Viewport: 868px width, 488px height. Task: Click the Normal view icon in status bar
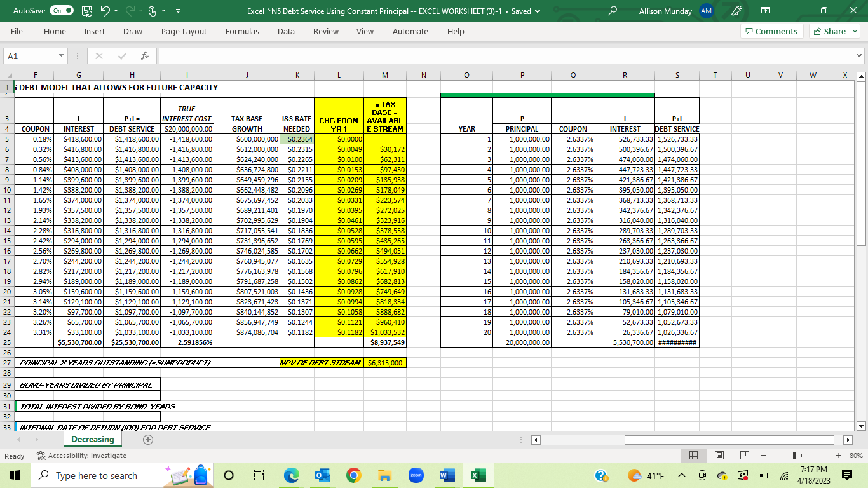(x=694, y=456)
